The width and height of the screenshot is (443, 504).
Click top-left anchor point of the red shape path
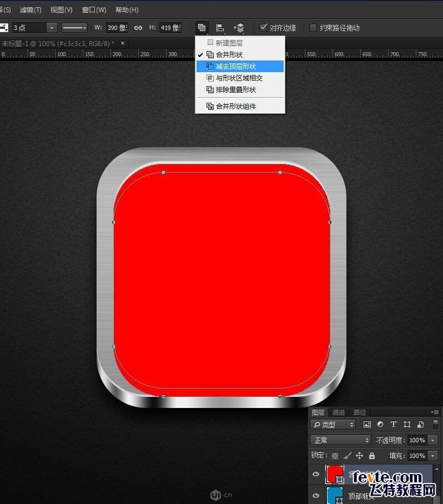164,173
